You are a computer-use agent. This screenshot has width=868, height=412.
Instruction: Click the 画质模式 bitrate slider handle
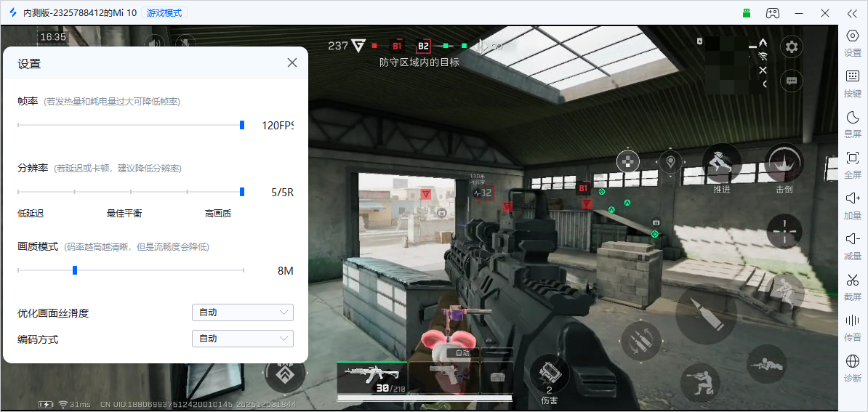click(75, 270)
